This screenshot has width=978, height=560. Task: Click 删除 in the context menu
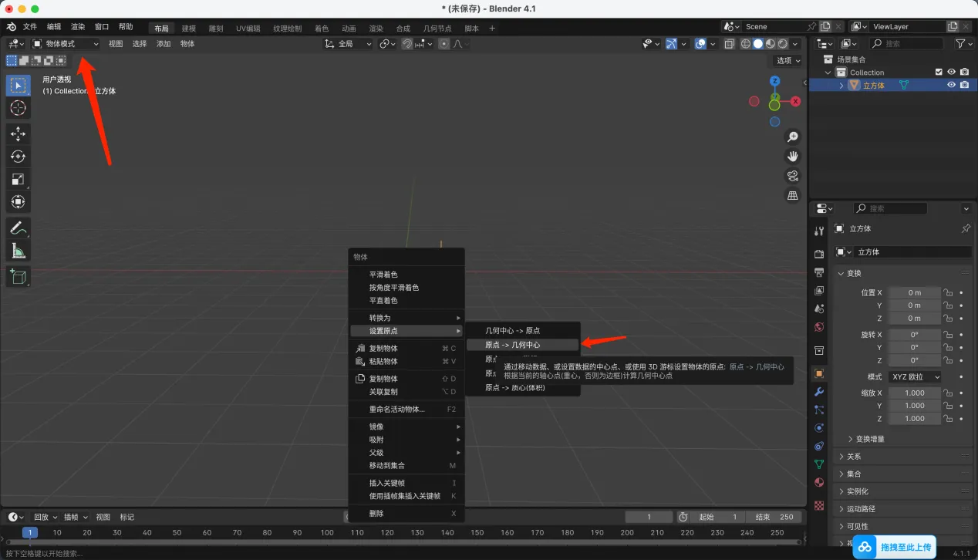pyautogui.click(x=376, y=513)
